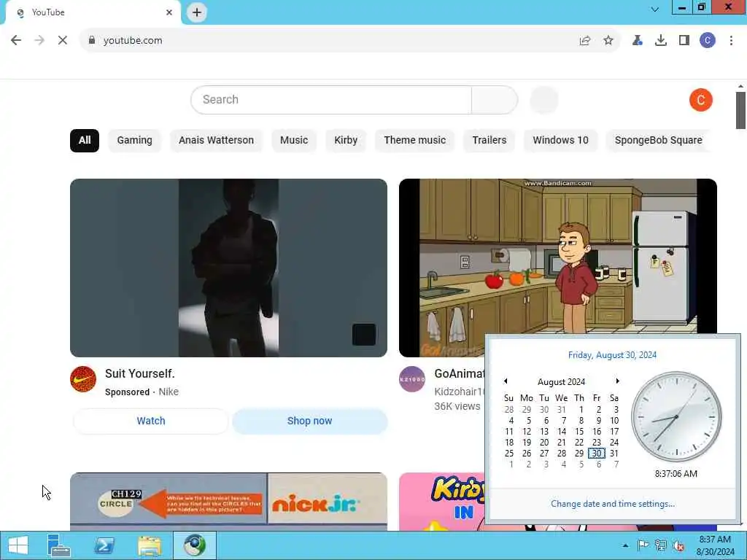The image size is (747, 560).
Task: Go to next month in calendar
Action: pyautogui.click(x=617, y=381)
